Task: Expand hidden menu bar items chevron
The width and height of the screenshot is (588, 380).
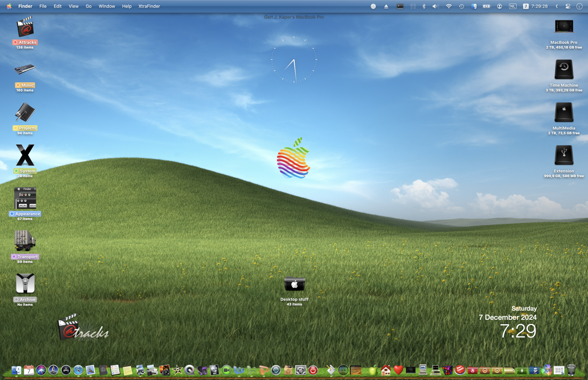Action: (557, 6)
